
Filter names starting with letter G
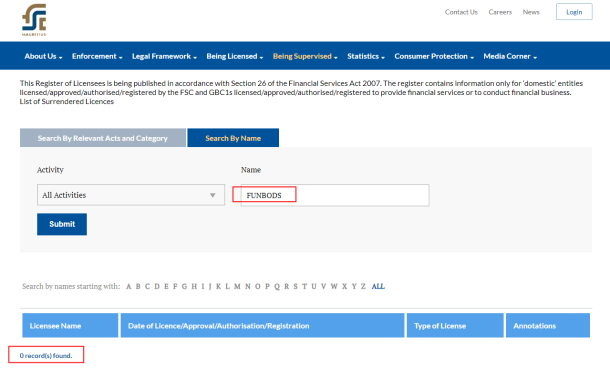coord(184,287)
